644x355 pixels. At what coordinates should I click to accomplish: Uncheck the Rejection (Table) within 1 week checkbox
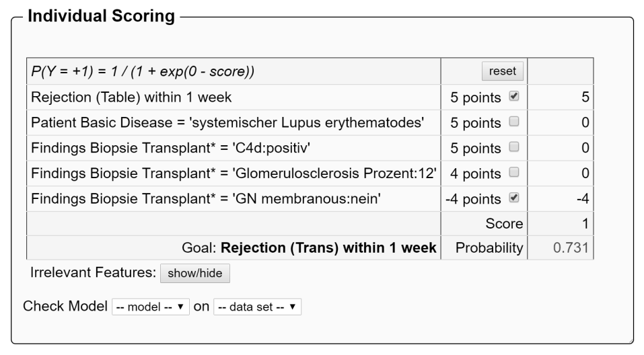[x=514, y=97]
